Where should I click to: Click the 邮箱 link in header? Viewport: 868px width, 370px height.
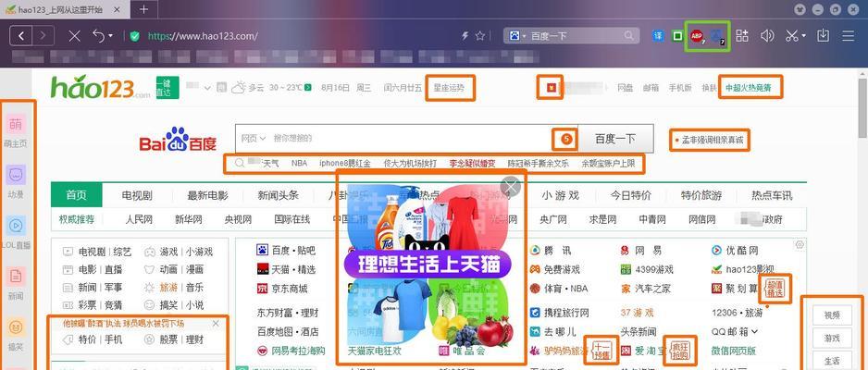pos(651,87)
